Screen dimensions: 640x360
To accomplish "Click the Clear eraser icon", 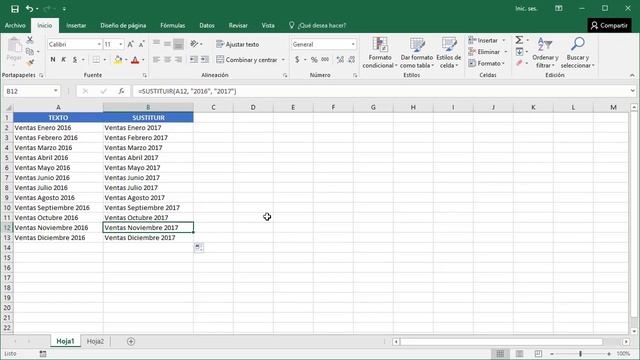I will click(x=519, y=63).
